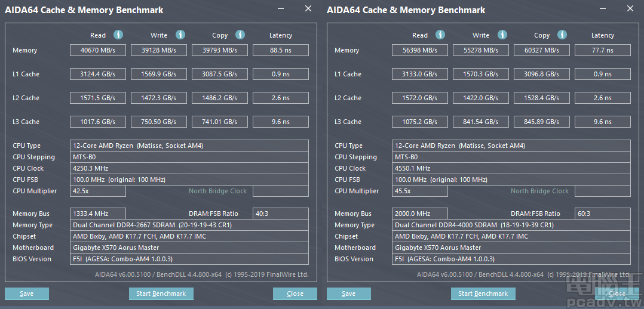Click left window Motherboard Gigabyte X570 field

click(x=189, y=248)
